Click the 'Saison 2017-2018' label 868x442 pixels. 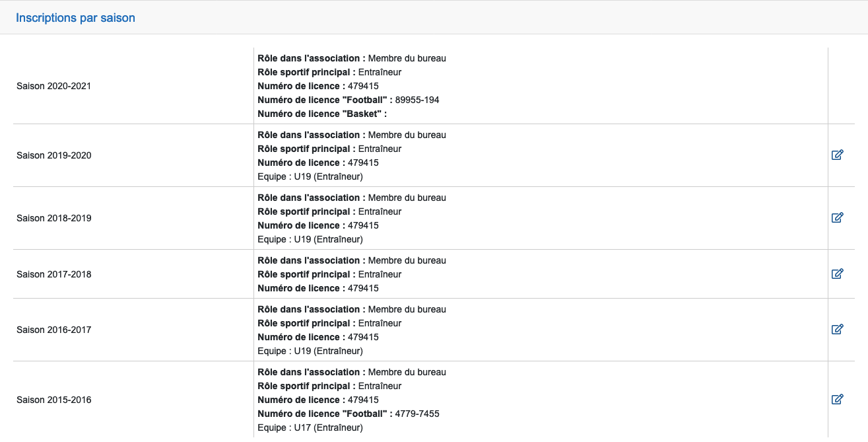point(54,274)
